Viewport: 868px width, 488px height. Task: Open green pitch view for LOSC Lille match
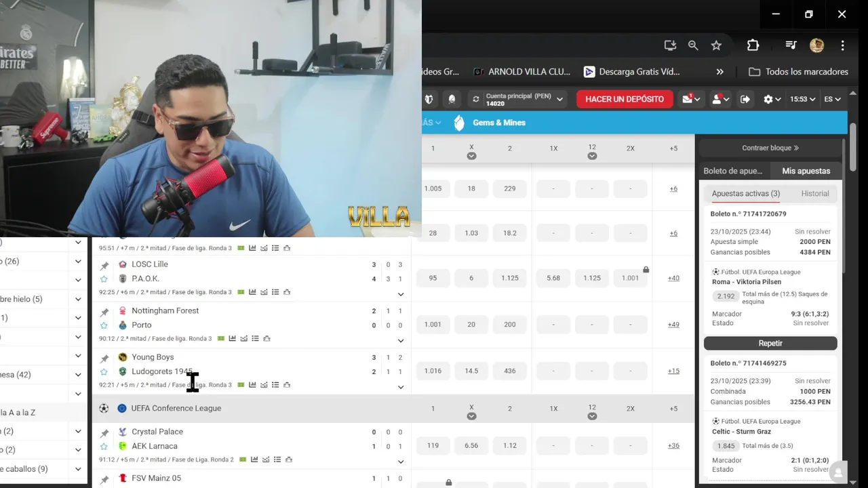pyautogui.click(x=241, y=292)
